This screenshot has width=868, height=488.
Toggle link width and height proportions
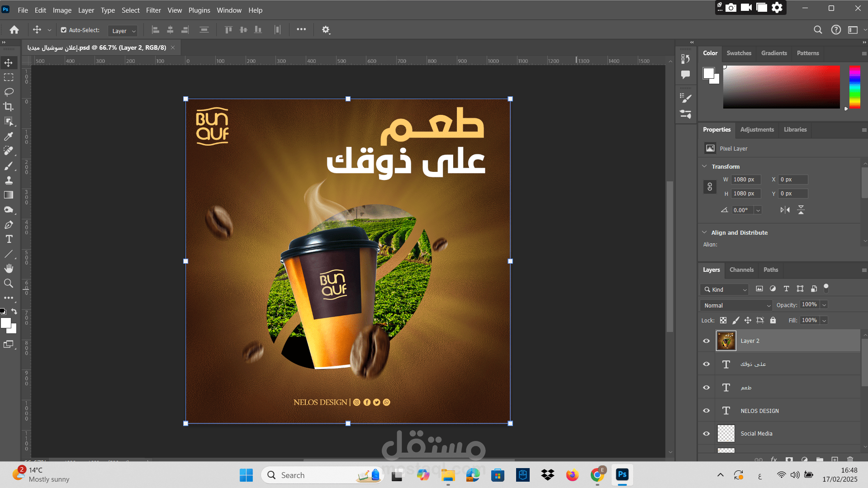pyautogui.click(x=710, y=187)
